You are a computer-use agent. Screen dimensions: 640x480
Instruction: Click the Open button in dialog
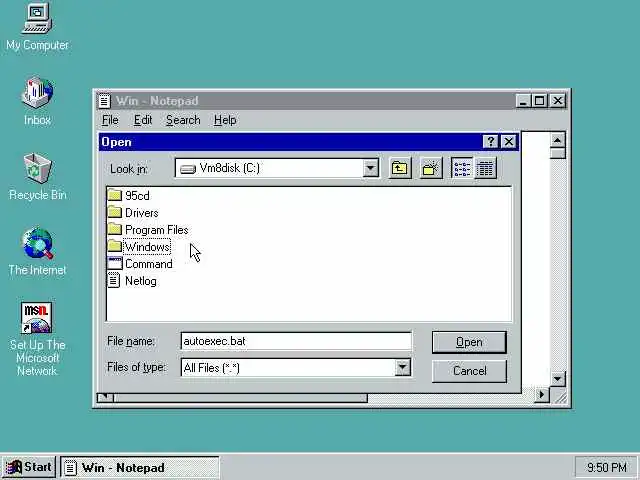469,342
